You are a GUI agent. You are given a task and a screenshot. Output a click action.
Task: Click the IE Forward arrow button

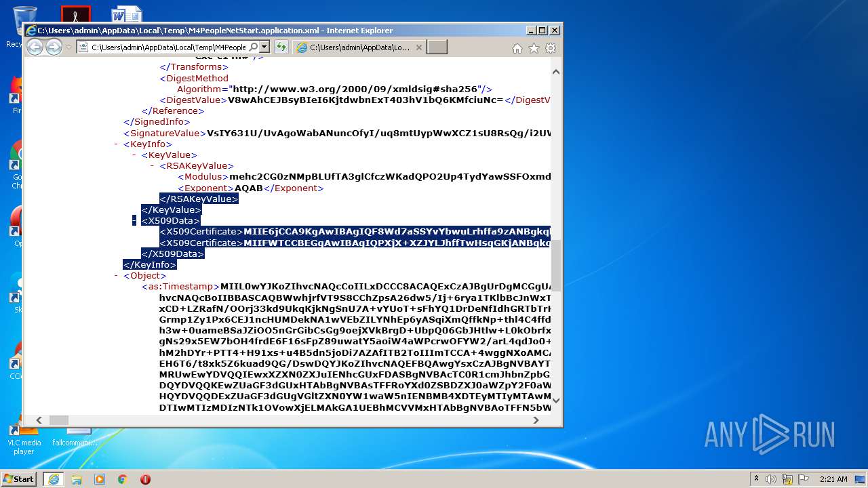(x=54, y=47)
